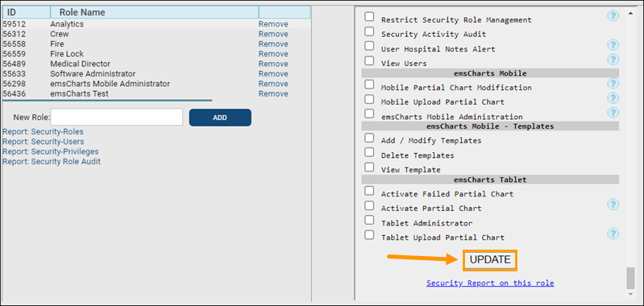Click help icon beside User Hospital Notes Alert
644x306 pixels.
click(613, 45)
